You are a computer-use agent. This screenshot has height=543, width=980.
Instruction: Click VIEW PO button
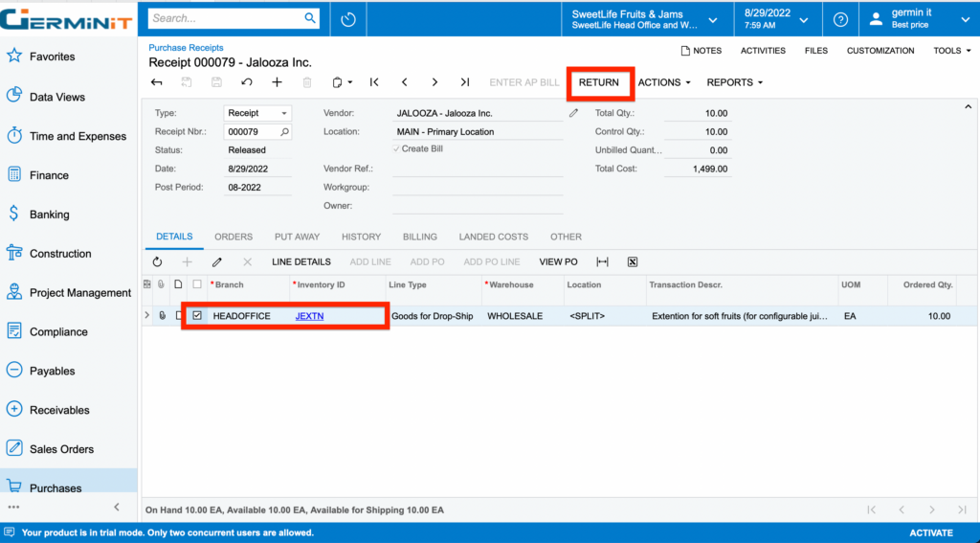[x=558, y=262]
